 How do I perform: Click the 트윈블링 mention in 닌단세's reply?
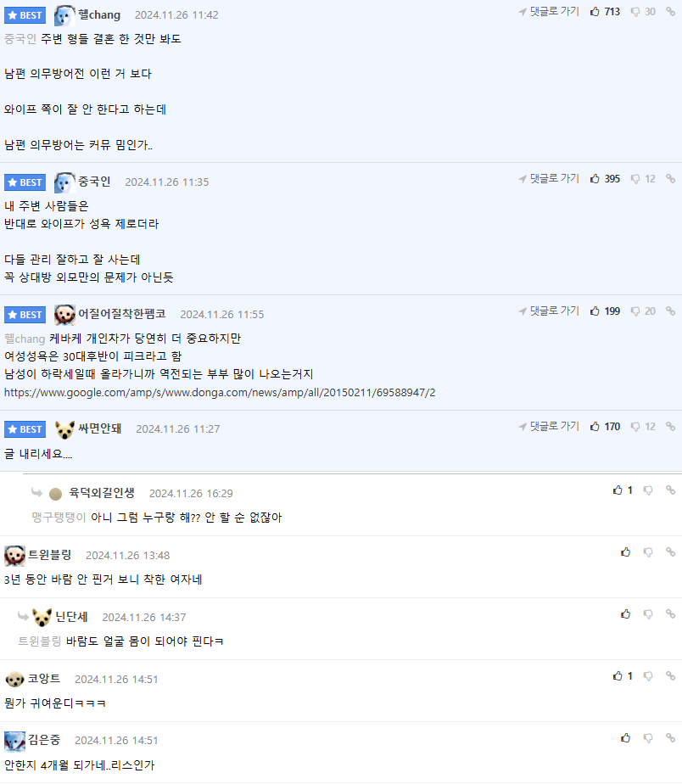(x=40, y=641)
